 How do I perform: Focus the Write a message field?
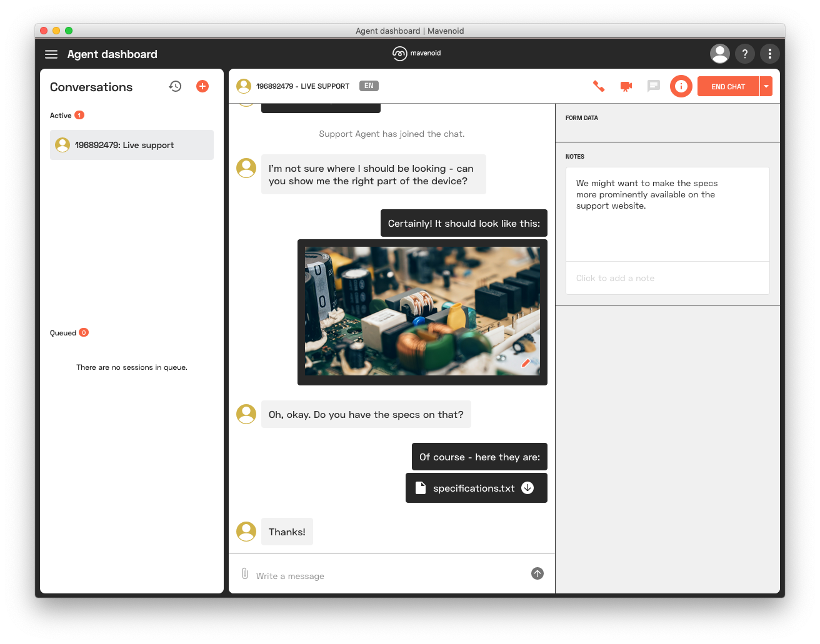click(387, 576)
